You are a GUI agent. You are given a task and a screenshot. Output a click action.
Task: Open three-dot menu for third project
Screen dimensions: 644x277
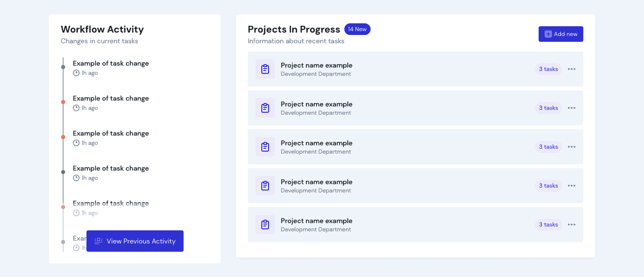coord(572,147)
